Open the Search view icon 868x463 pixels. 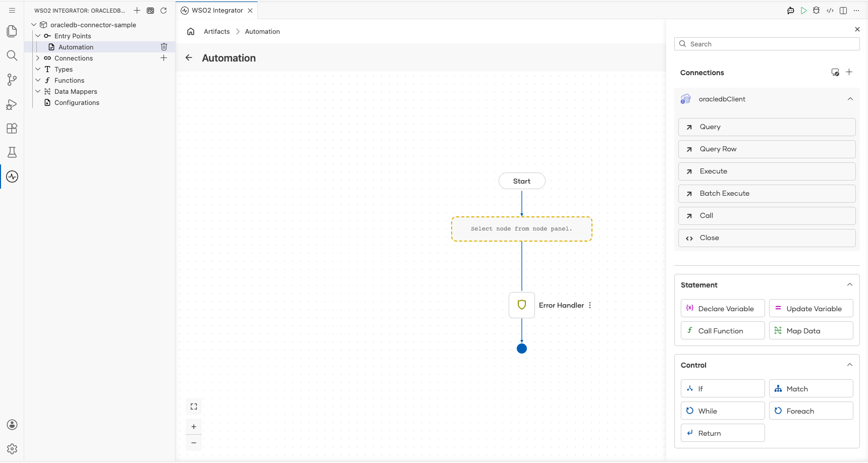click(12, 55)
